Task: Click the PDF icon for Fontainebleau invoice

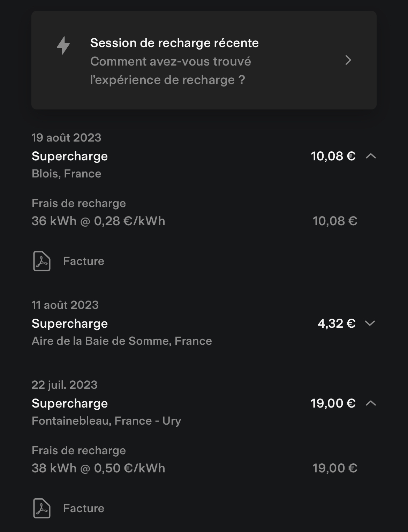Action: [42, 508]
